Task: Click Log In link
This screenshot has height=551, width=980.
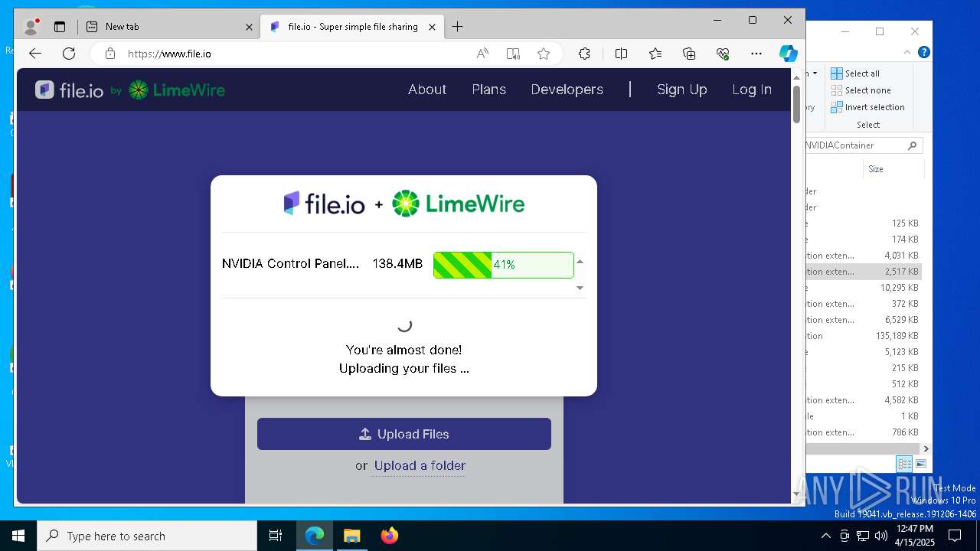Action: (752, 90)
